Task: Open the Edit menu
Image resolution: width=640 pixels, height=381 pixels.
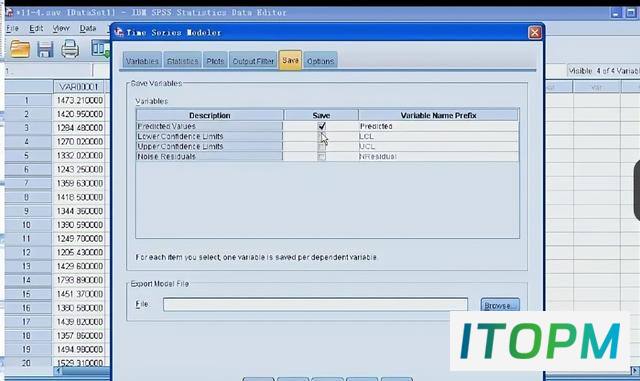Action: [x=36, y=28]
